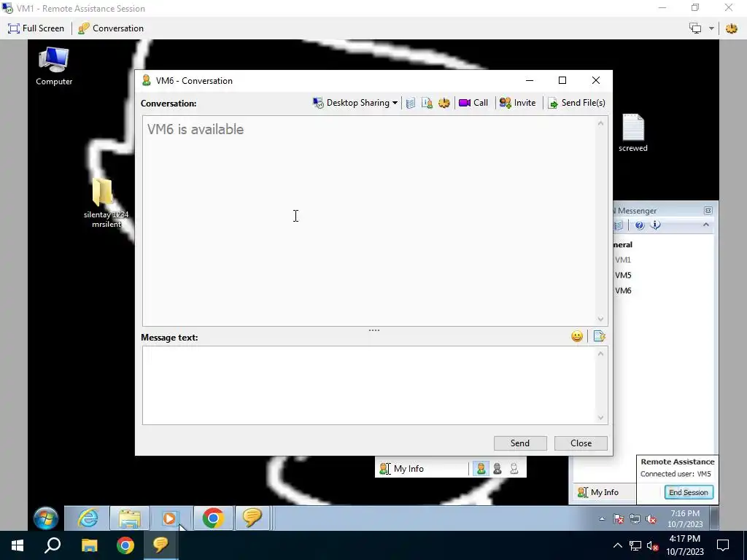Click the monitor icon in Remote Assistance toolbar
Viewport: 747px width, 560px height.
click(x=695, y=28)
